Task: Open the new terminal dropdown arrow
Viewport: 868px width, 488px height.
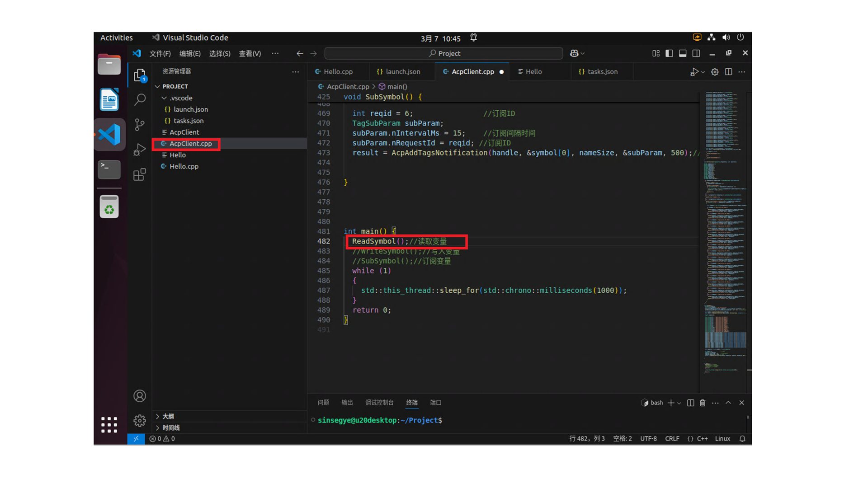Action: click(679, 403)
